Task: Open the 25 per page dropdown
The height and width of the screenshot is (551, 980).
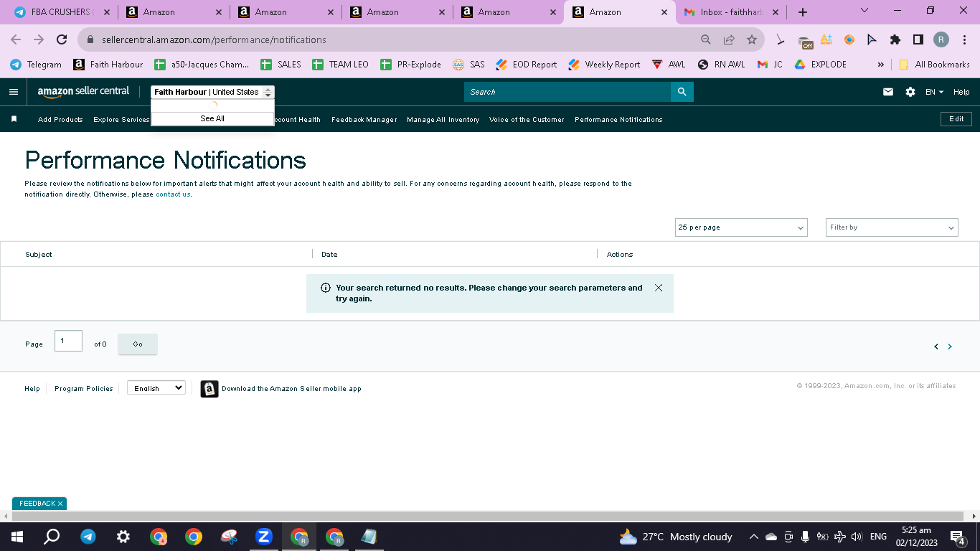Action: [741, 227]
